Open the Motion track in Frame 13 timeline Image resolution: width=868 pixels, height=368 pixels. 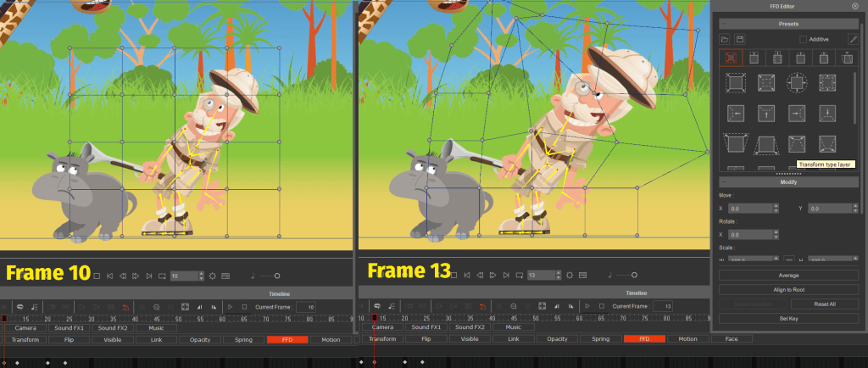(x=687, y=338)
